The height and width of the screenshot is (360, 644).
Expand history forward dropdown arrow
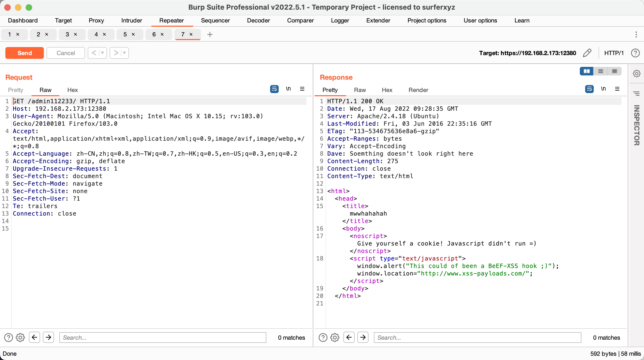tap(124, 53)
